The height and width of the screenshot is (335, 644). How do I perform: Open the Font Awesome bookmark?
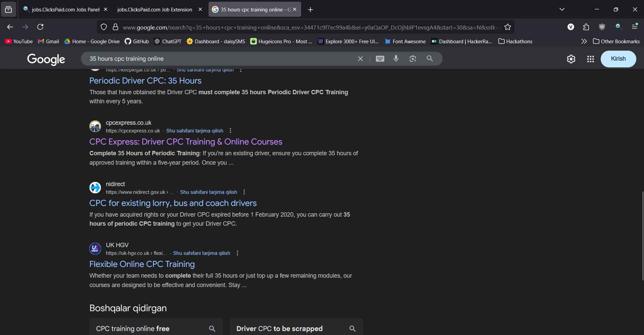tap(405, 41)
